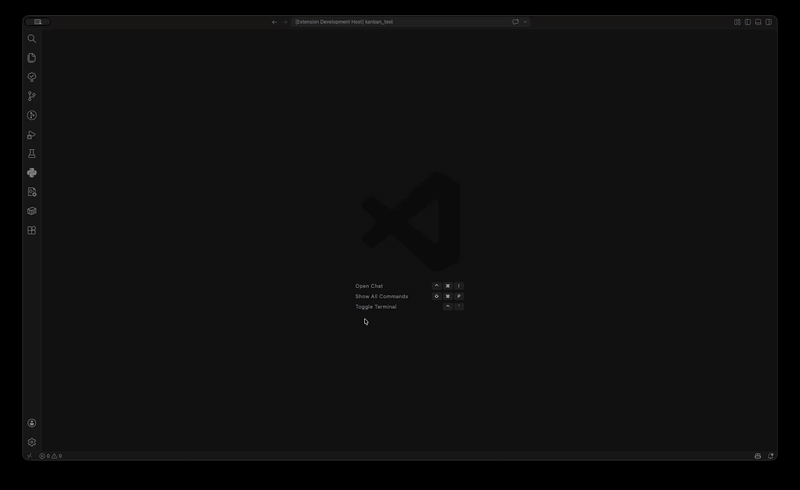The image size is (800, 490).
Task: Click the remote window indicator in status bar
Action: [x=29, y=456]
